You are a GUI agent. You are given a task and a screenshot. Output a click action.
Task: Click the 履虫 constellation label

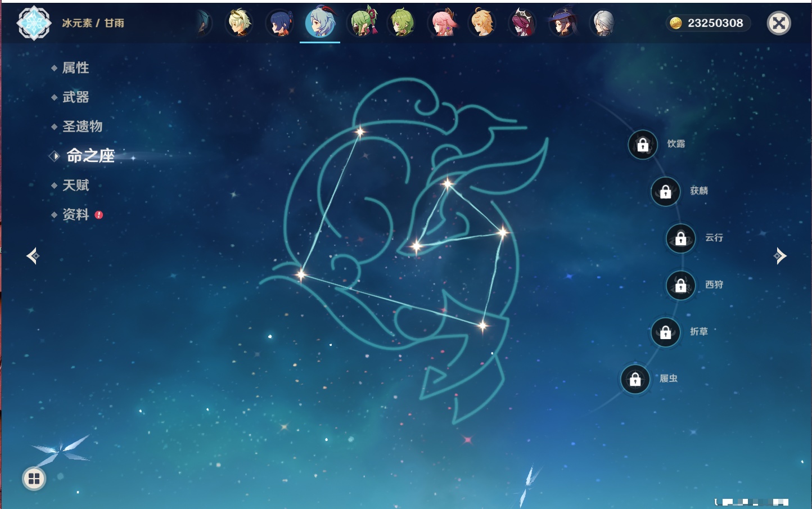669,379
